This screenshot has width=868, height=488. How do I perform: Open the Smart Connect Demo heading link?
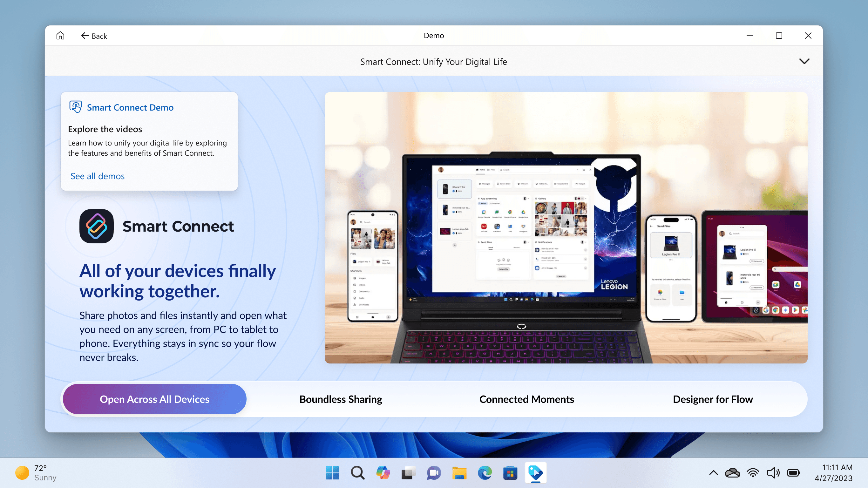coord(130,107)
